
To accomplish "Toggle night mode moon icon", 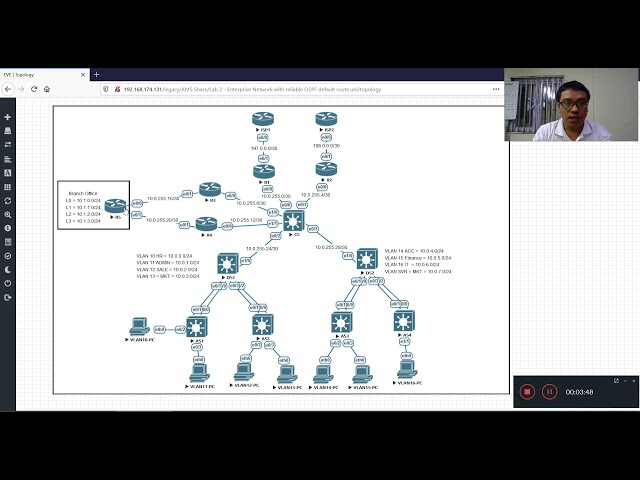I will (x=7, y=270).
